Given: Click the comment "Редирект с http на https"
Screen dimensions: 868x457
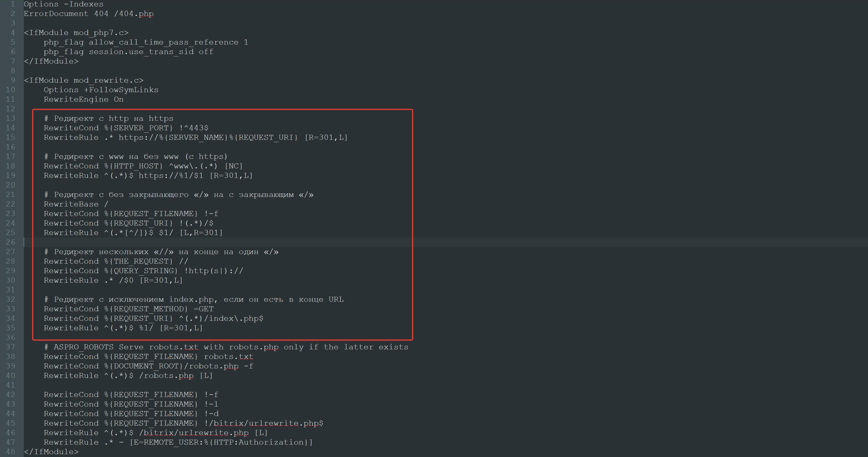Looking at the screenshot, I should click(x=109, y=118).
